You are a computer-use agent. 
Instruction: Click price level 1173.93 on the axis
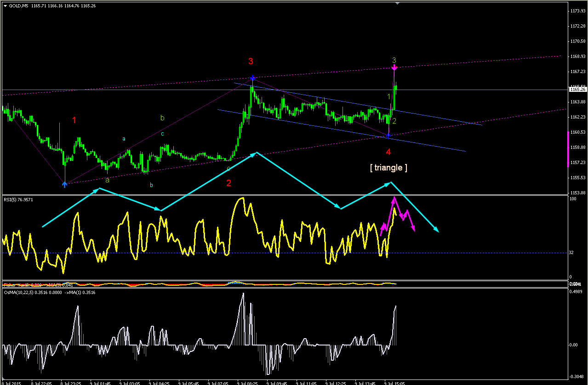click(x=577, y=11)
